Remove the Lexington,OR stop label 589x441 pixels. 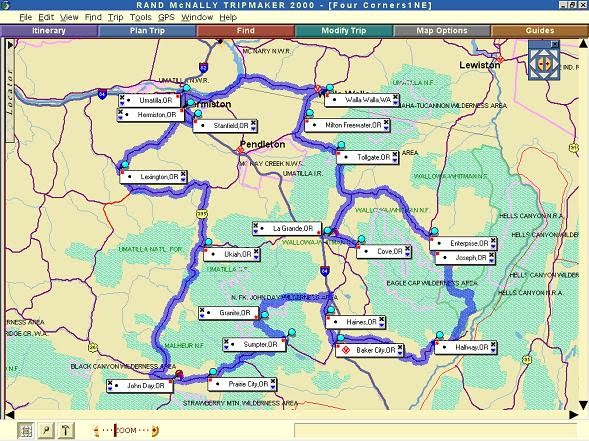(183, 174)
